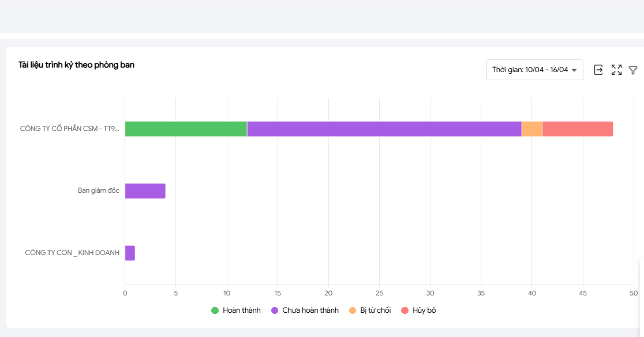Select the orange segment of the CSM bar
The height and width of the screenshot is (337, 644).
pos(531,129)
